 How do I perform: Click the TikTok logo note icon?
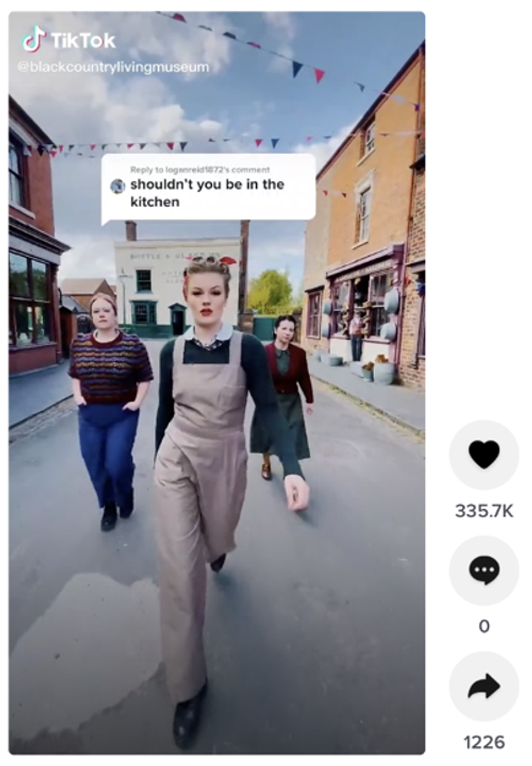point(33,39)
